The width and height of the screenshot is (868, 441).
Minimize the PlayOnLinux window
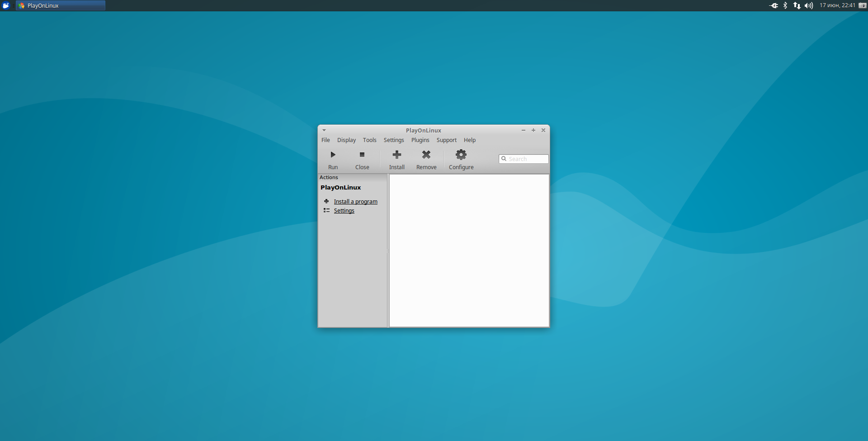click(524, 130)
